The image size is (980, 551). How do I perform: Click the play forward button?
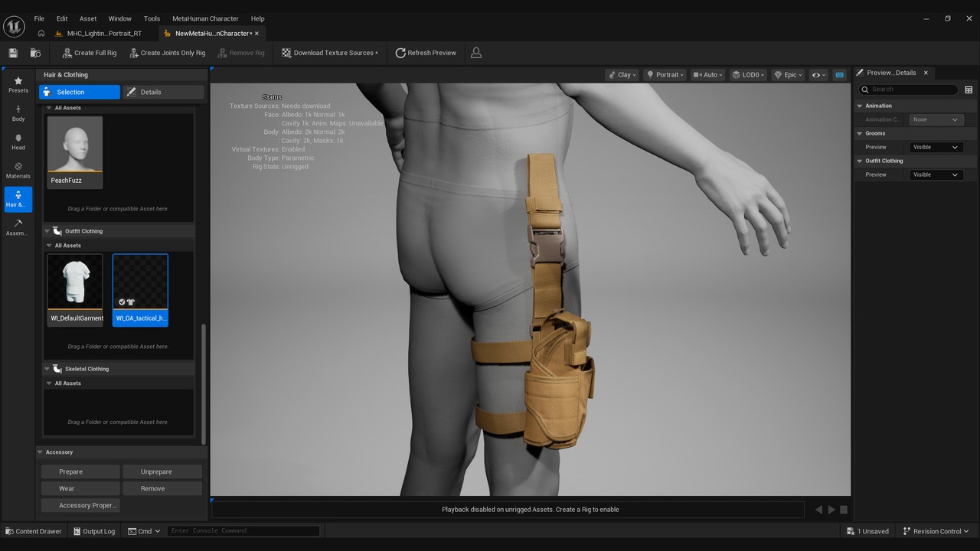831,510
